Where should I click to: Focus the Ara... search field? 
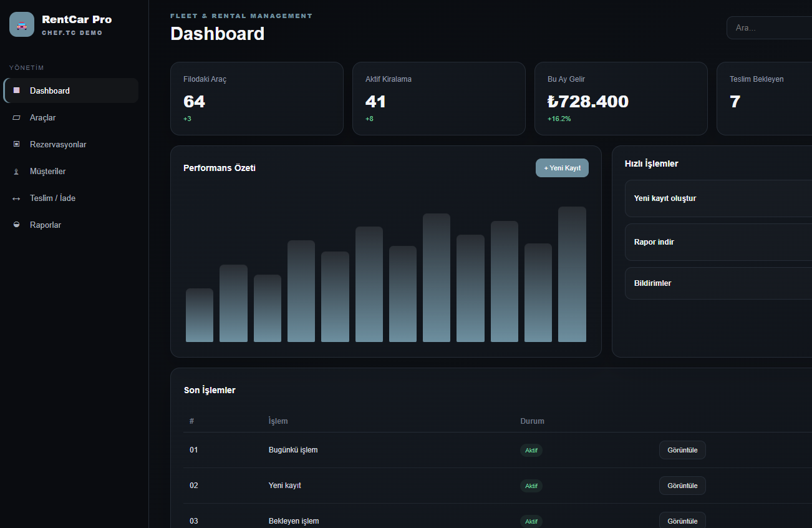point(770,27)
